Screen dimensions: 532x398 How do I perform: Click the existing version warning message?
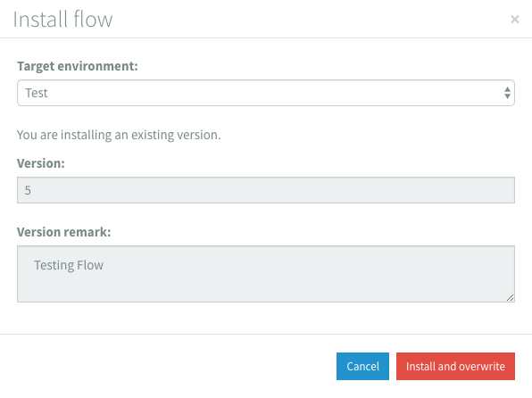coord(119,135)
